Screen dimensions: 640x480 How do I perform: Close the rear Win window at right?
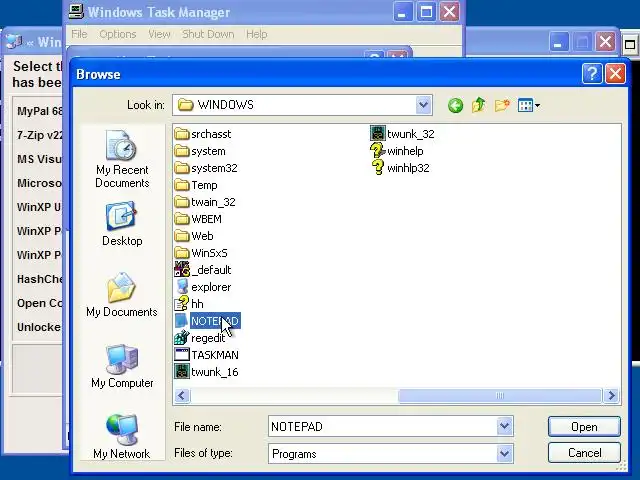(x=605, y=42)
